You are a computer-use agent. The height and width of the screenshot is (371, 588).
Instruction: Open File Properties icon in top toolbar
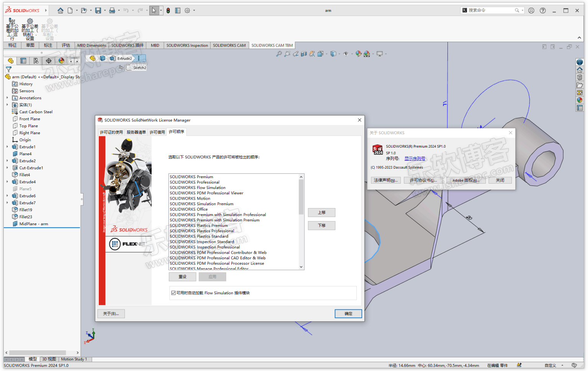pos(178,11)
